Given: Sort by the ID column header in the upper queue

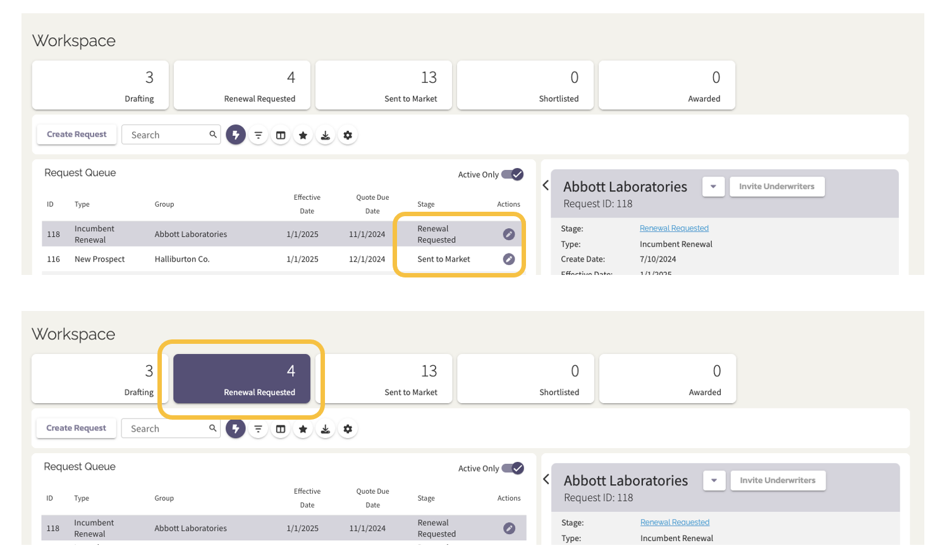Looking at the screenshot, I should pyautogui.click(x=50, y=204).
